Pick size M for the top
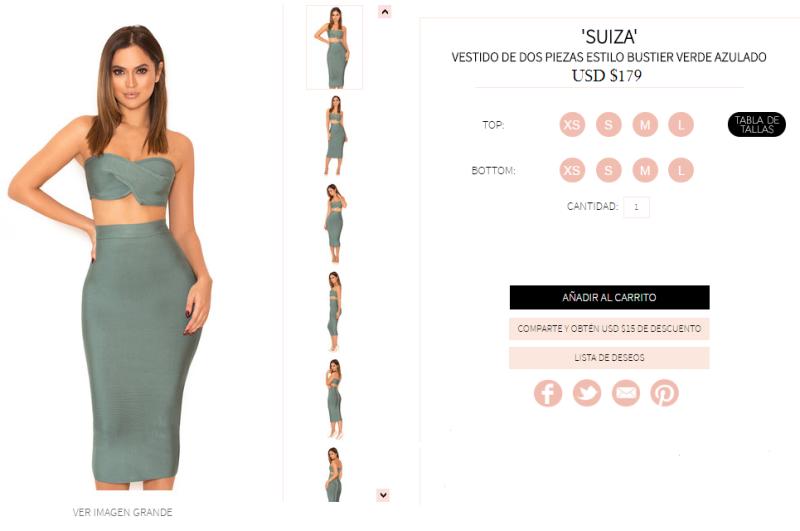Screen dimensions: 800x531 [645, 124]
